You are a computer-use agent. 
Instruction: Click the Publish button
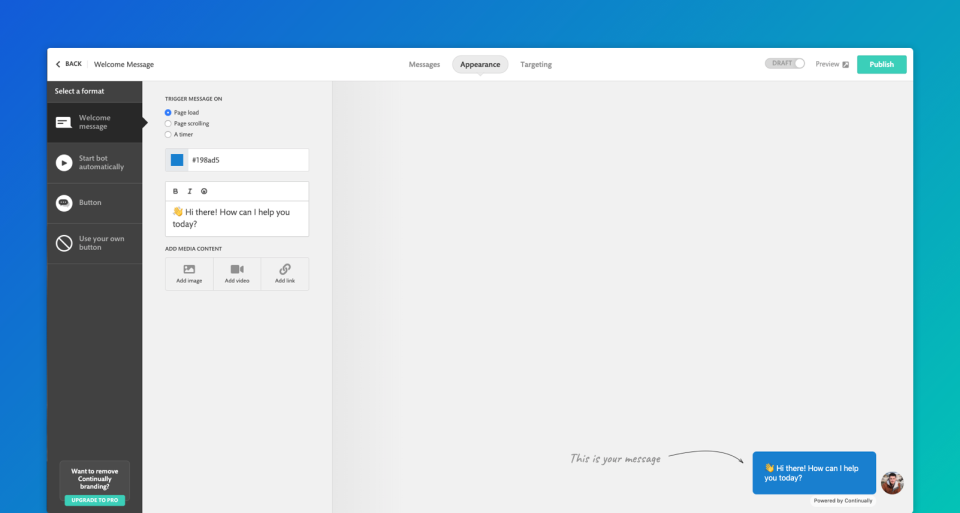pos(882,64)
